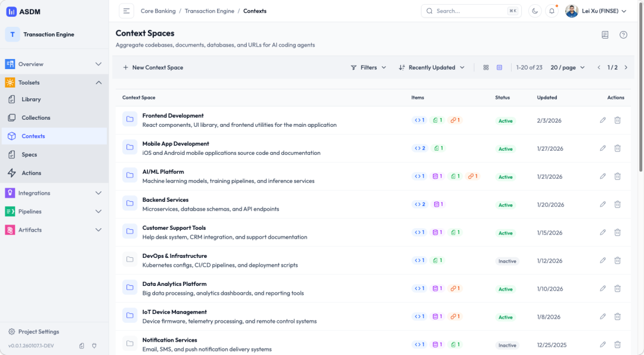
Task: Open Library in the sidebar
Action: tap(54, 99)
